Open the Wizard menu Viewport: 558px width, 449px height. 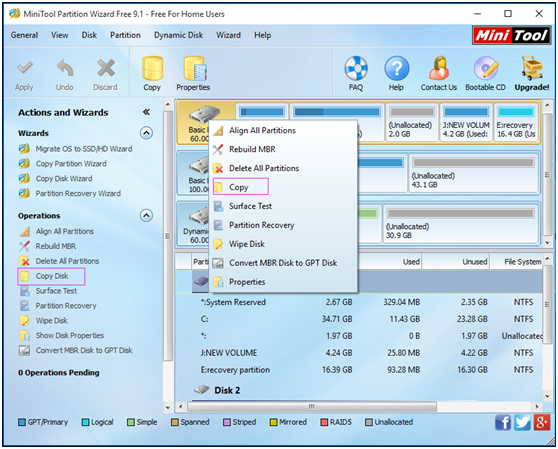tap(228, 35)
